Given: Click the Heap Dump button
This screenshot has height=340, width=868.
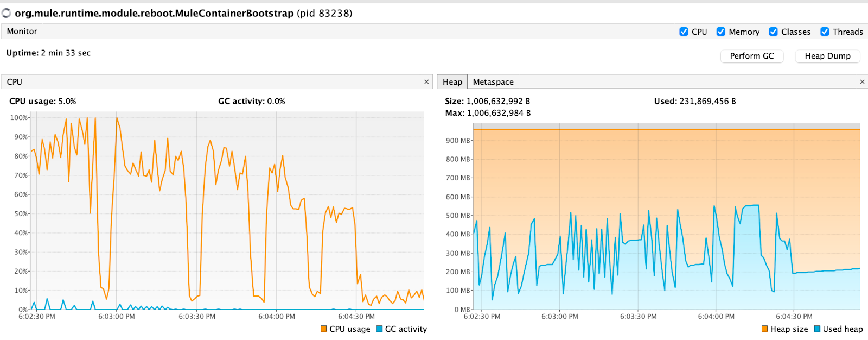Looking at the screenshot, I should click(x=827, y=56).
